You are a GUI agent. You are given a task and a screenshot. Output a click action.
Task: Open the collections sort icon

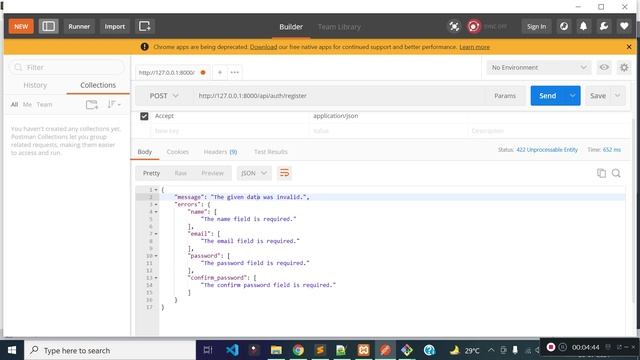pyautogui.click(x=113, y=104)
